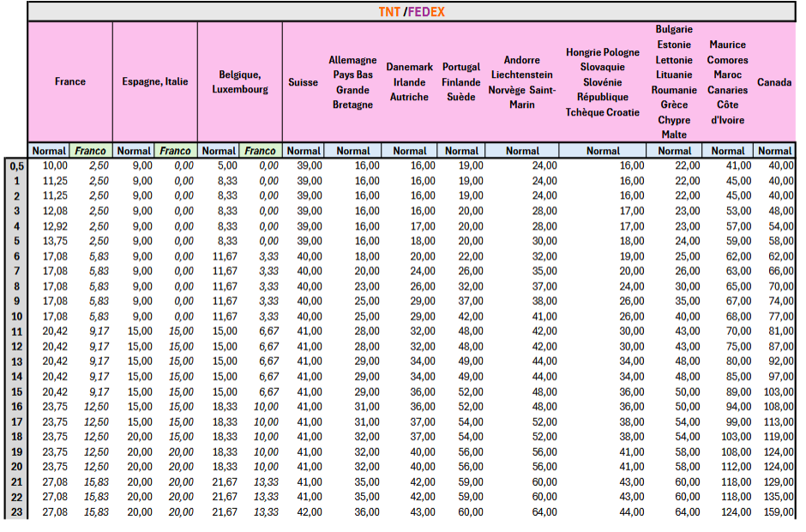
Task: Select the Andorre Liechtenstein Norvège header cell
Action: point(521,82)
